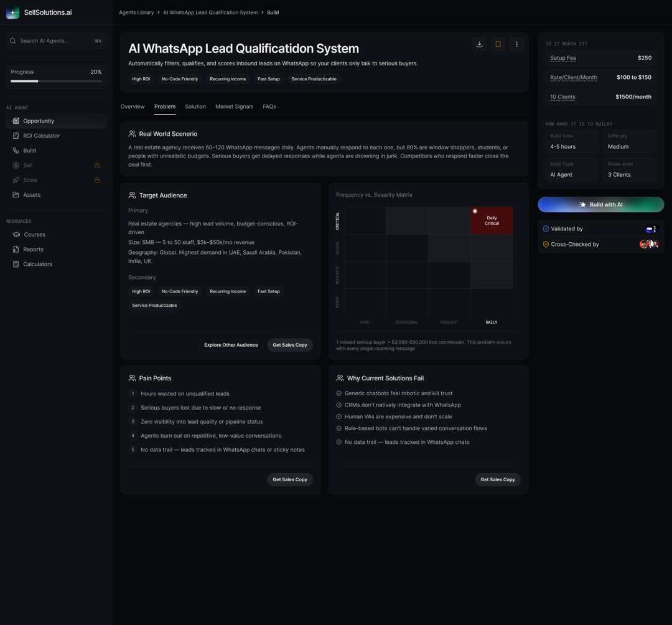Image resolution: width=672 pixels, height=625 pixels.
Task: Click the 10 Clients label
Action: coord(562,97)
